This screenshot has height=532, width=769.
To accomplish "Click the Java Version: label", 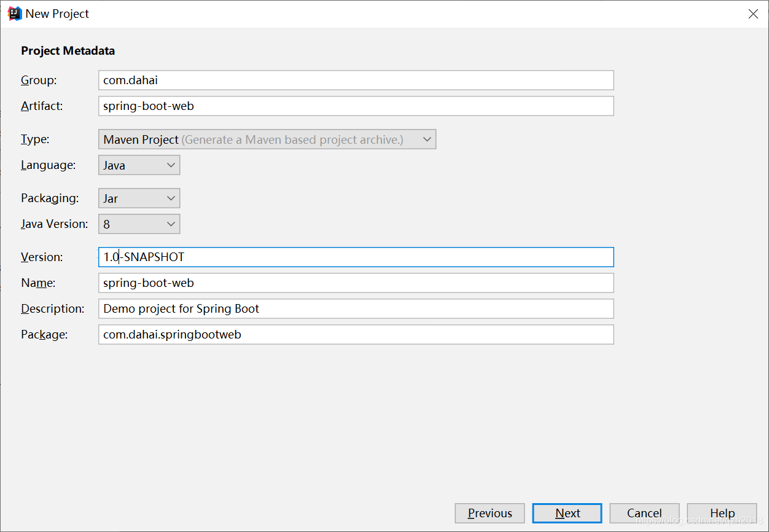I will click(x=55, y=224).
